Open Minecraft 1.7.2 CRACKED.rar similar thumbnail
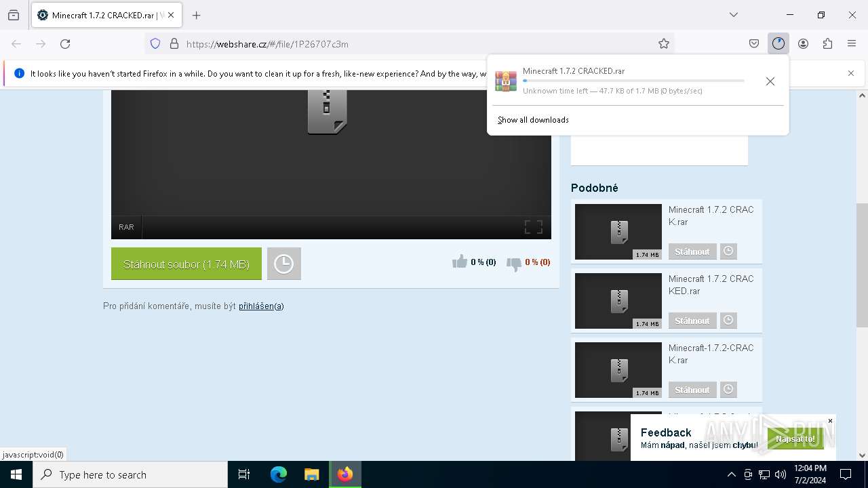Viewport: 868px width, 488px height. pos(618,301)
